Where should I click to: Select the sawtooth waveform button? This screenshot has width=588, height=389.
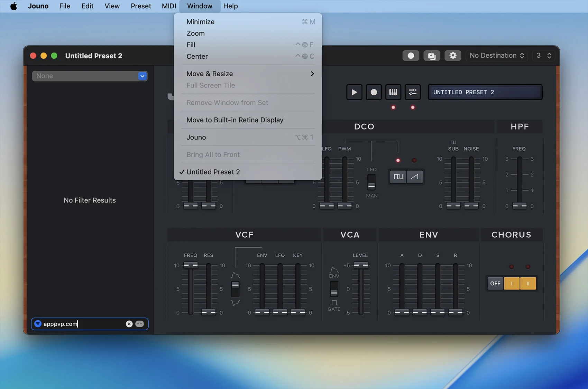point(414,177)
